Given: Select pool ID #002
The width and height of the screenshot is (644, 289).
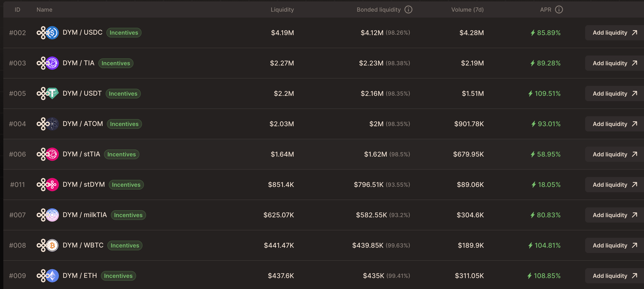Looking at the screenshot, I should 18,33.
